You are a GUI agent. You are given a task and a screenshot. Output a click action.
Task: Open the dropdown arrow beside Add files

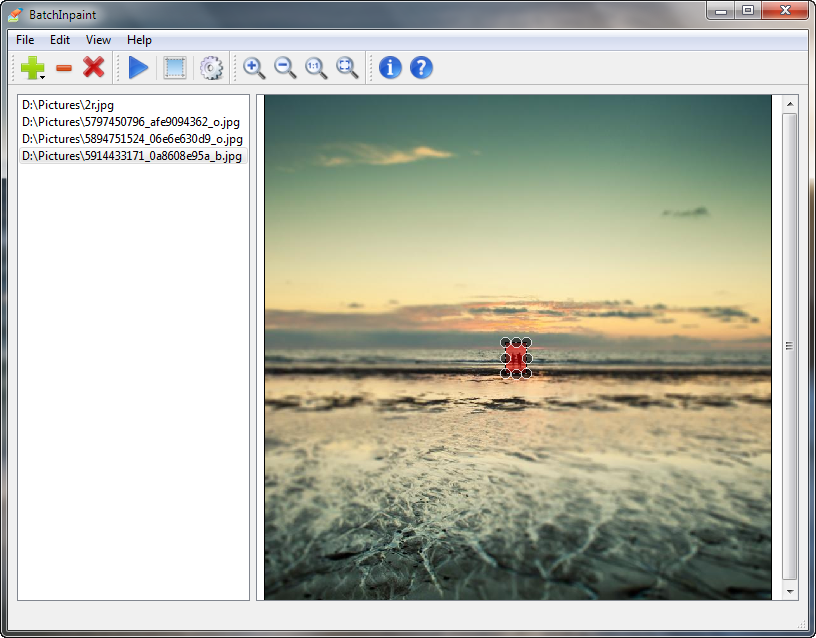(x=44, y=76)
